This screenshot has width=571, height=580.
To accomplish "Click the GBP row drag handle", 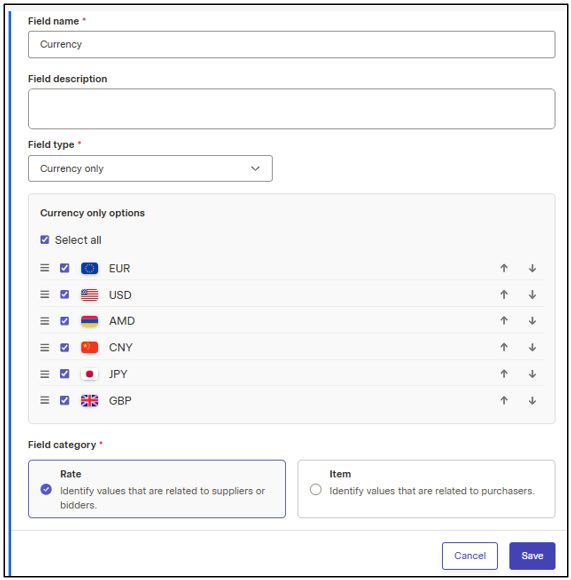I will (x=45, y=400).
